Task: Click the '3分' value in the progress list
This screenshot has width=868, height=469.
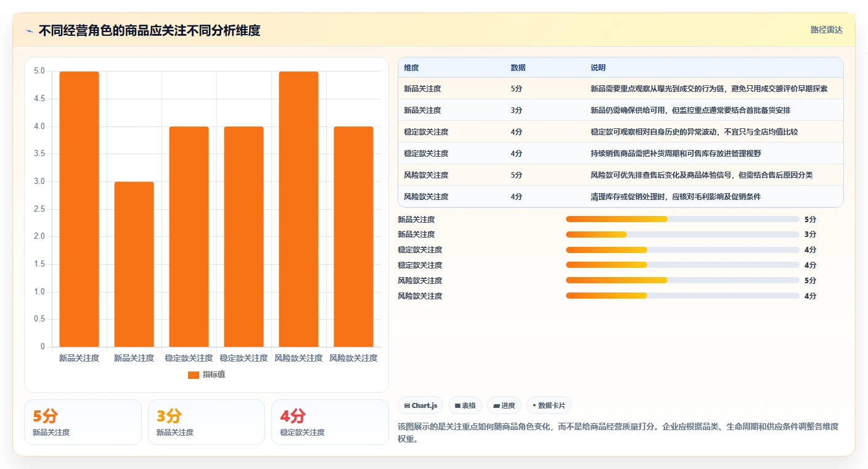Action: pos(810,234)
